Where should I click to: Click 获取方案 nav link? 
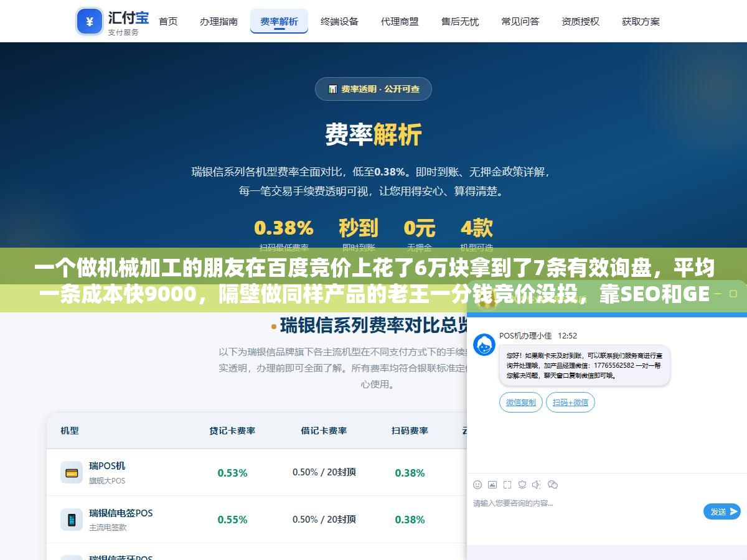point(641,21)
